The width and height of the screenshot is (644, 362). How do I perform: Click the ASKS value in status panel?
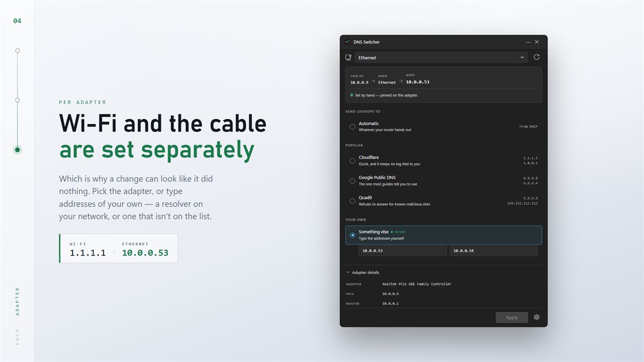pos(418,82)
